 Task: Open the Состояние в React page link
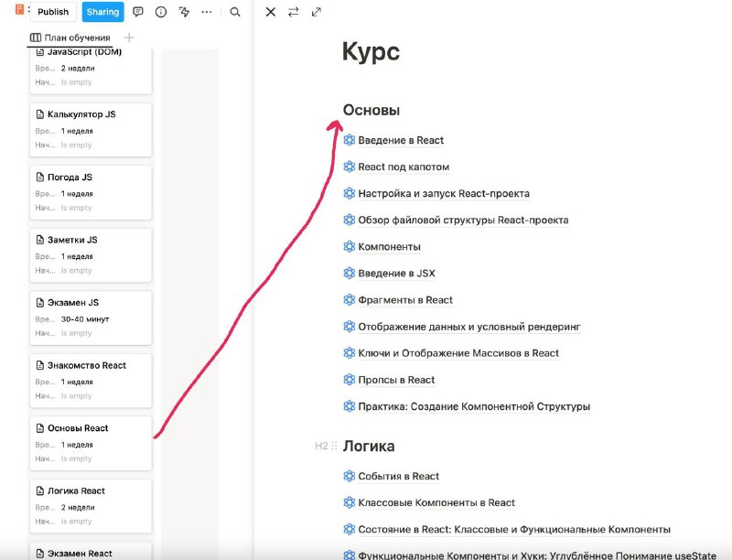514,529
